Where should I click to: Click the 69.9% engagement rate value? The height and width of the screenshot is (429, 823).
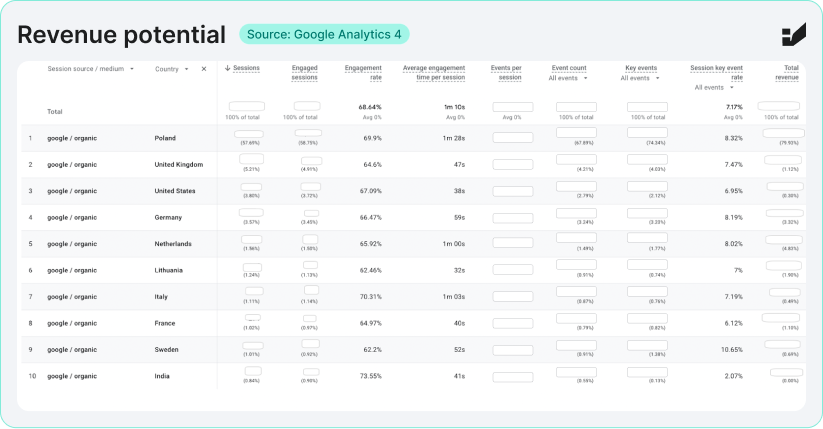[373, 138]
